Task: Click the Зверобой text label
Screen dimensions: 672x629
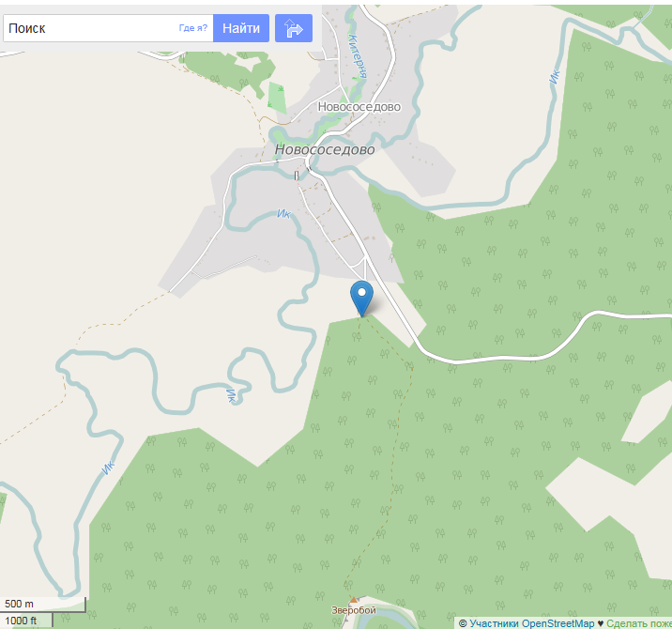Action: pyautogui.click(x=354, y=609)
